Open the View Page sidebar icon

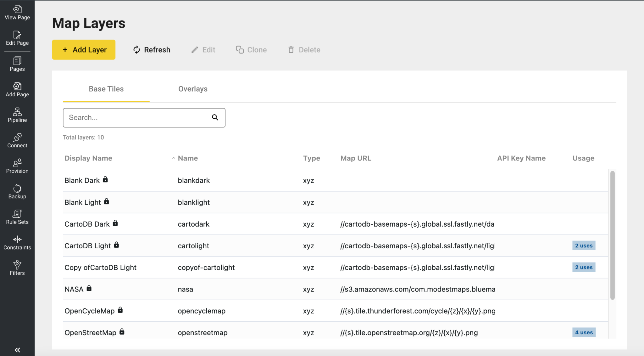[x=17, y=13]
